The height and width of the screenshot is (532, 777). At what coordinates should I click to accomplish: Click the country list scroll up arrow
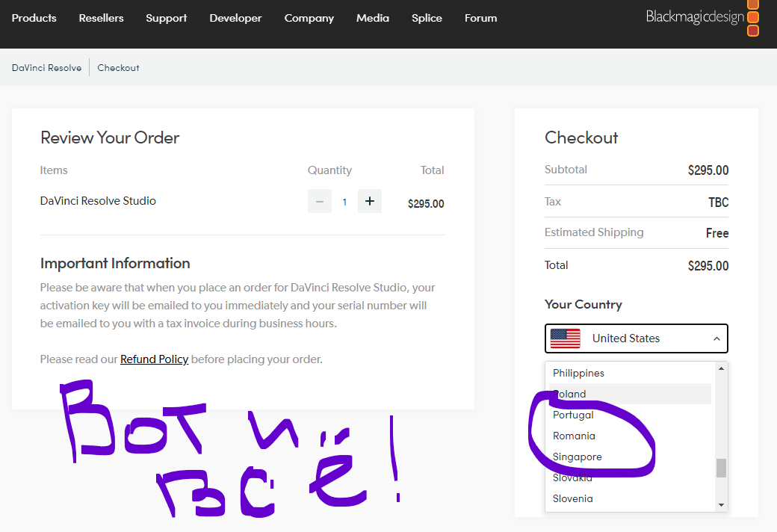722,368
